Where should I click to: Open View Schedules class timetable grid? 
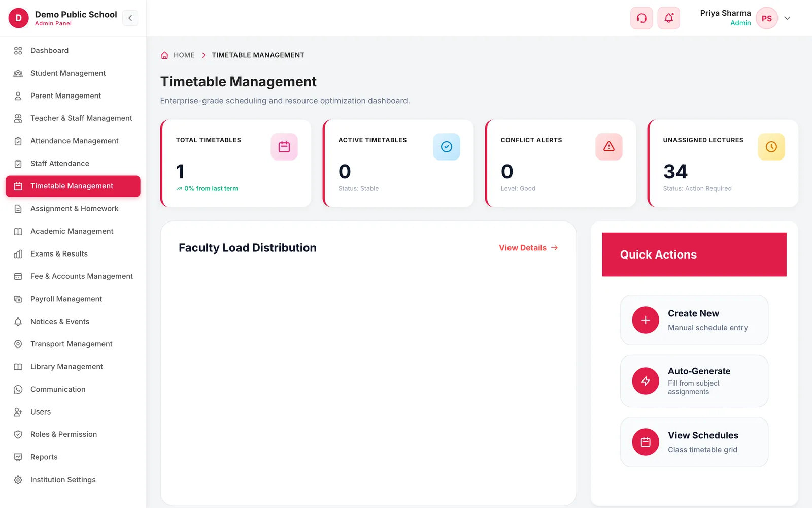[x=694, y=442]
